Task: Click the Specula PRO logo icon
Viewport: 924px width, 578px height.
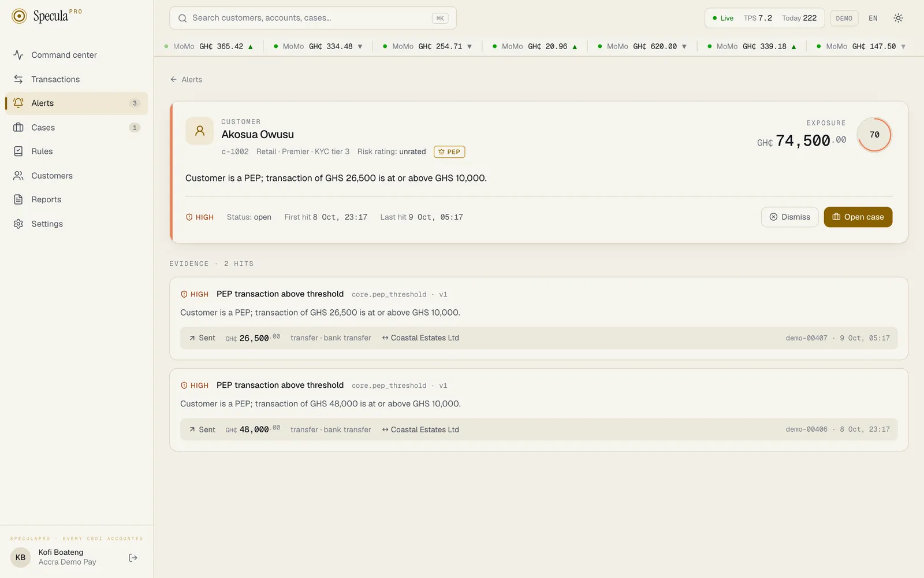Action: point(19,16)
